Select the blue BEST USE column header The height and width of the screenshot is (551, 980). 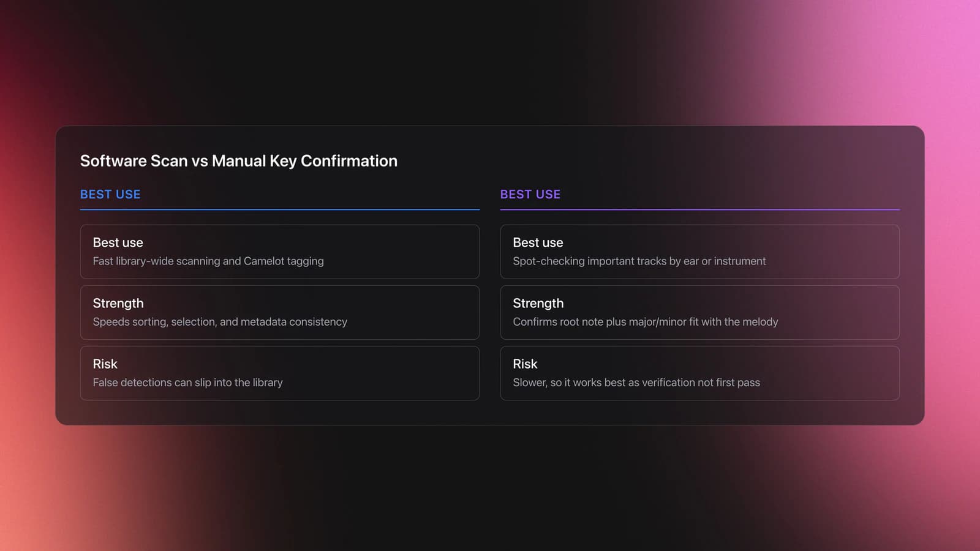[x=110, y=194]
